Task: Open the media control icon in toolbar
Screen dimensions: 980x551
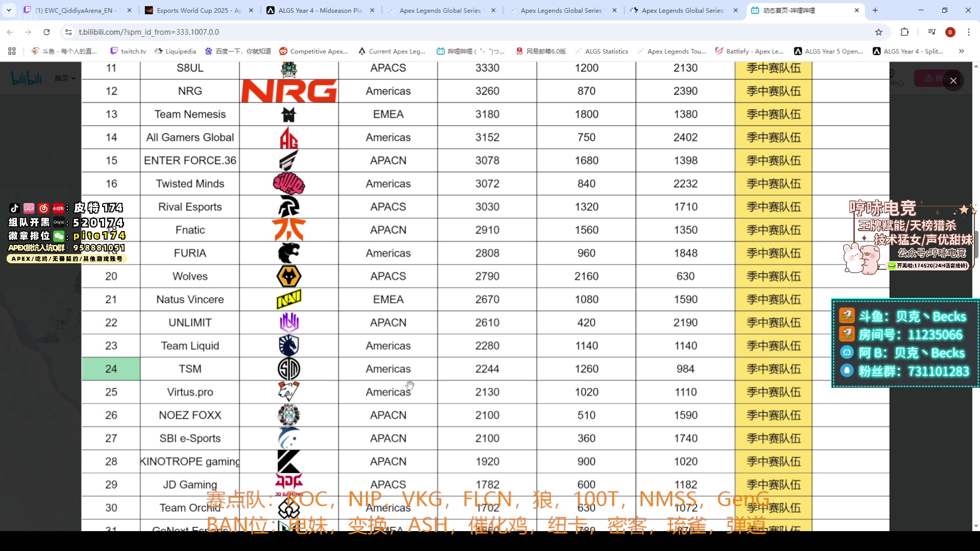Action: (x=932, y=32)
